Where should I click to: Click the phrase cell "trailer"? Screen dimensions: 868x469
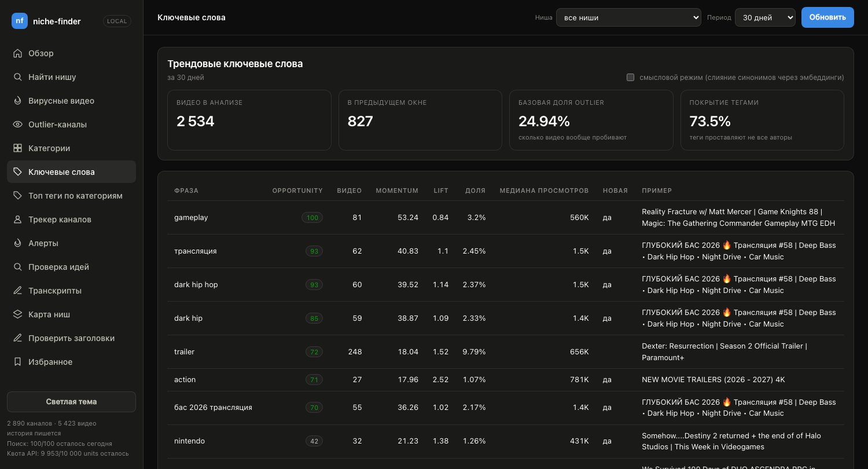185,352
